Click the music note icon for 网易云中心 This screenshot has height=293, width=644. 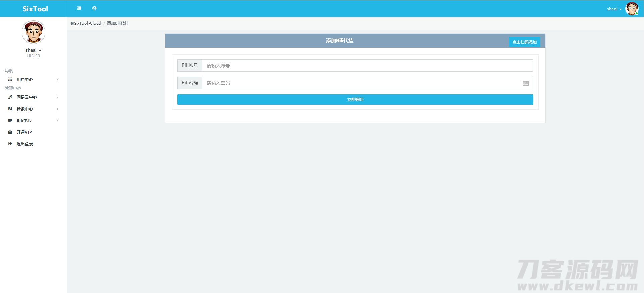pos(10,97)
